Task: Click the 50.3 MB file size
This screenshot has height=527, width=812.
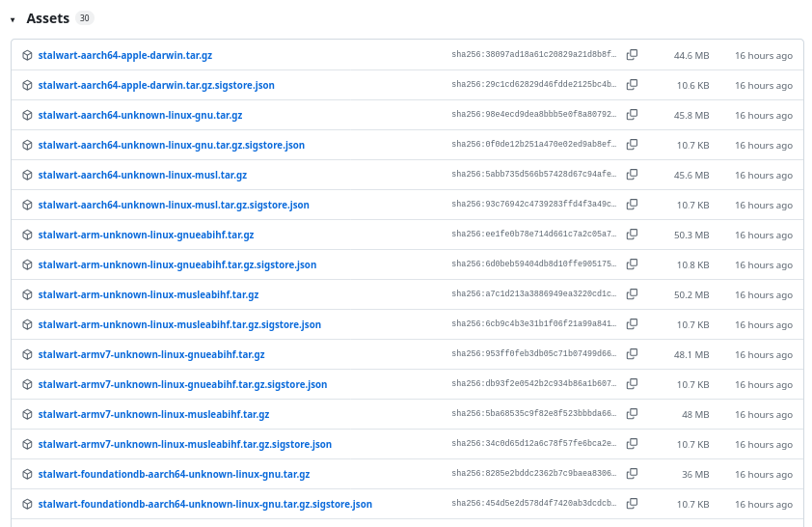Action: click(x=691, y=235)
